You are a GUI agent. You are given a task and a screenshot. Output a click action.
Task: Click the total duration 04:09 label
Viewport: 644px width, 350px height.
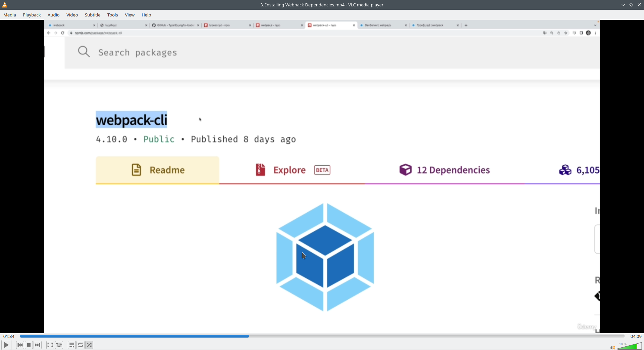(636, 336)
